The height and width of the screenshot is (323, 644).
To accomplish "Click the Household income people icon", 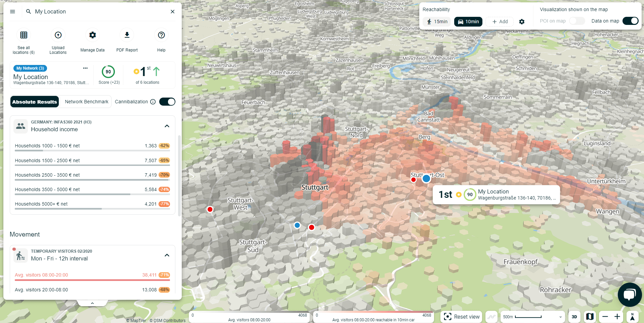I will 20,126.
